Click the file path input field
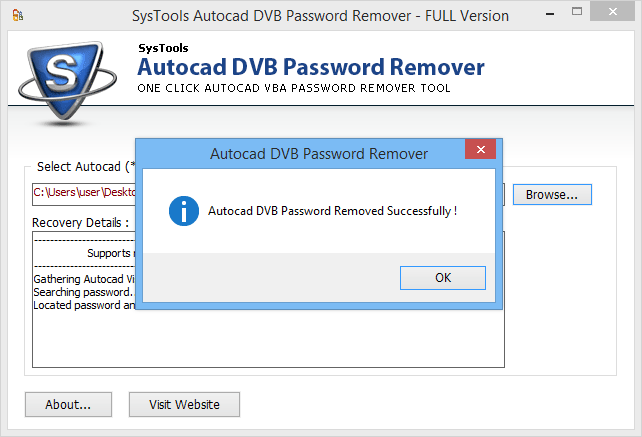Image resolution: width=642 pixels, height=437 pixels. 84,194
